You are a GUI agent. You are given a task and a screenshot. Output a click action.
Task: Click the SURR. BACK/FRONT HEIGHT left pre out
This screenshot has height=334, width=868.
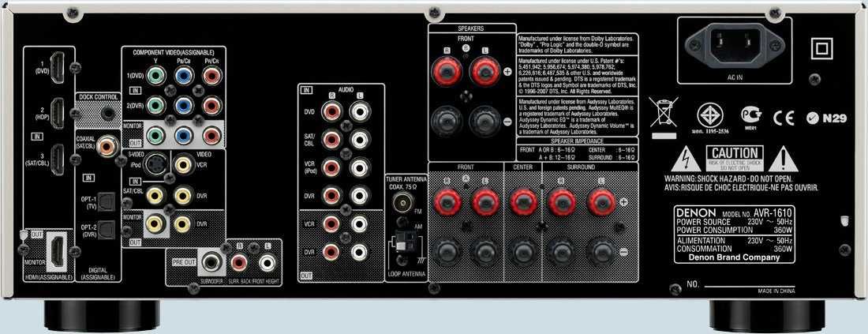click(268, 262)
